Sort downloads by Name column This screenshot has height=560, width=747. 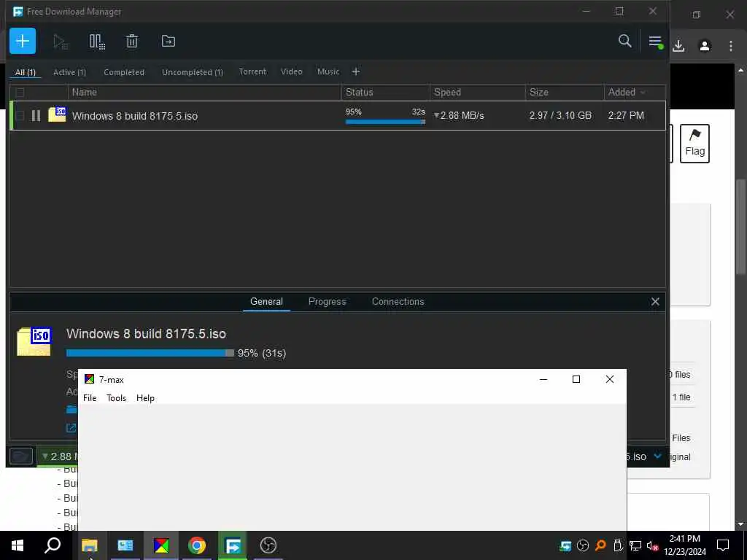pos(205,93)
